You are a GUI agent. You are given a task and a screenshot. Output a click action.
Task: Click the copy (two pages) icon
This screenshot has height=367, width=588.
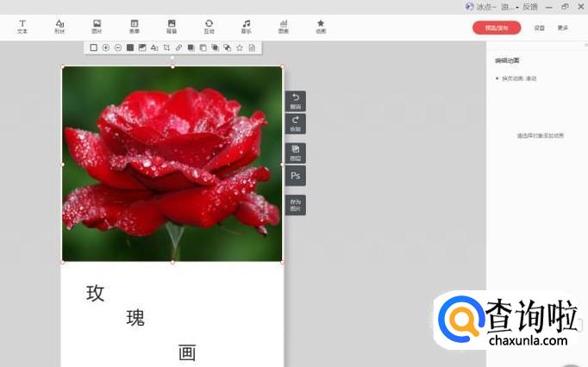pos(203,47)
